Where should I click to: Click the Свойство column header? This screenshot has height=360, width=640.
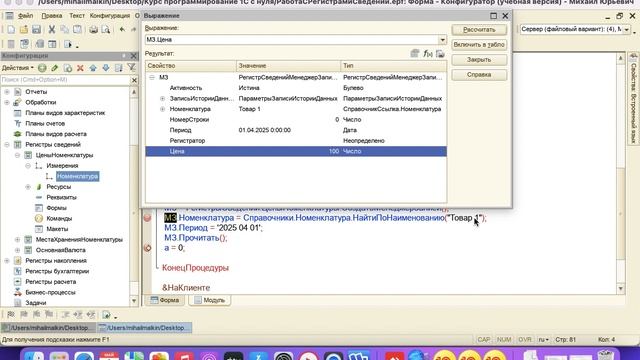click(191, 66)
